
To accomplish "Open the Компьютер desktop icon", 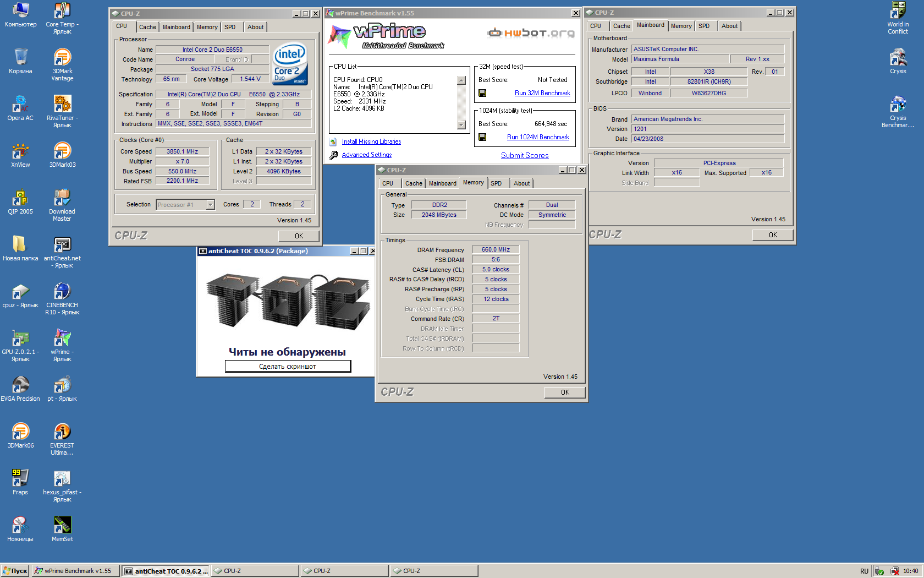I will (20, 10).
